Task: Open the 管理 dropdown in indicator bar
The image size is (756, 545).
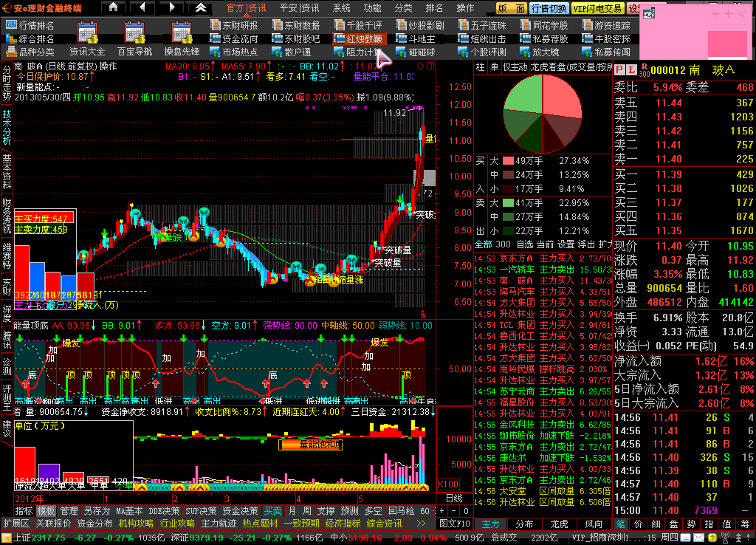Action: [x=69, y=511]
